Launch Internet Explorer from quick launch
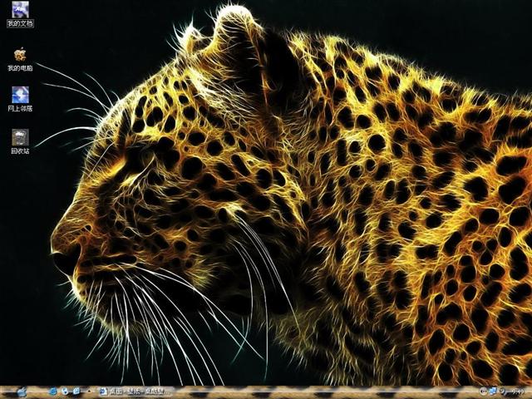 tap(52, 392)
